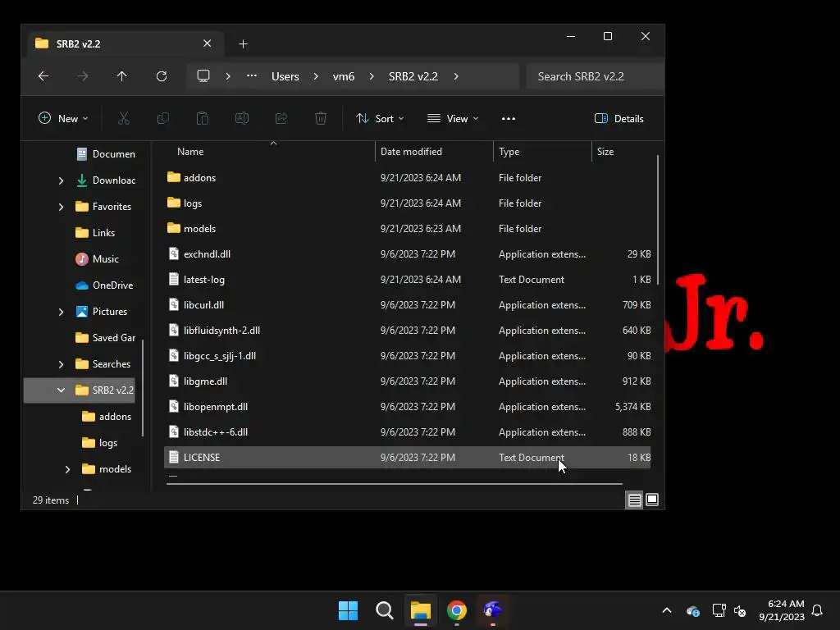Screen dimensions: 840x630
Task: Open the View dropdown
Action: [x=453, y=118]
